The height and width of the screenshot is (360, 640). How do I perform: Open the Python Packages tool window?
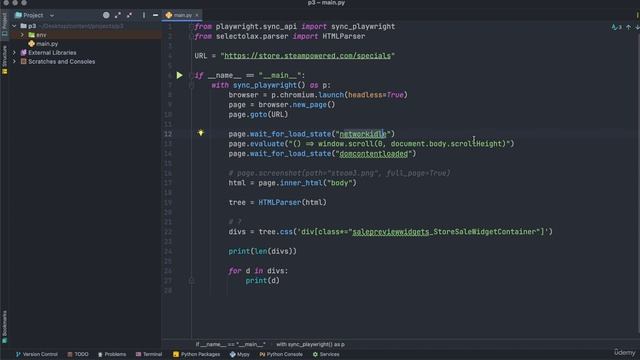click(196, 354)
